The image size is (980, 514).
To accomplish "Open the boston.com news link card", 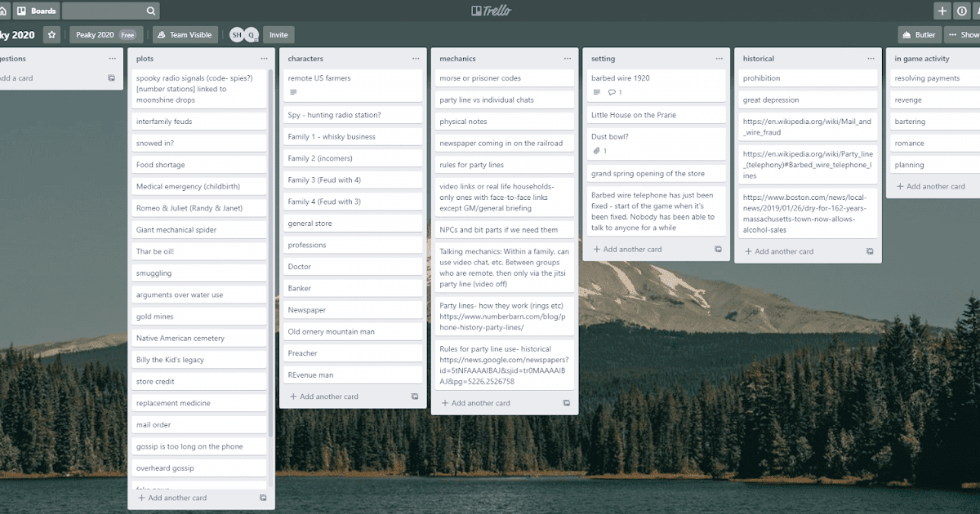I will point(808,214).
